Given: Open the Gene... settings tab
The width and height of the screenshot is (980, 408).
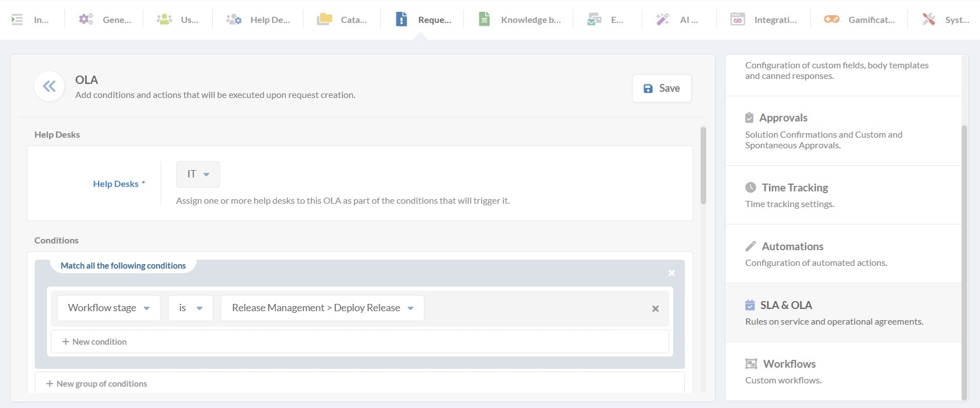Looking at the screenshot, I should (105, 20).
